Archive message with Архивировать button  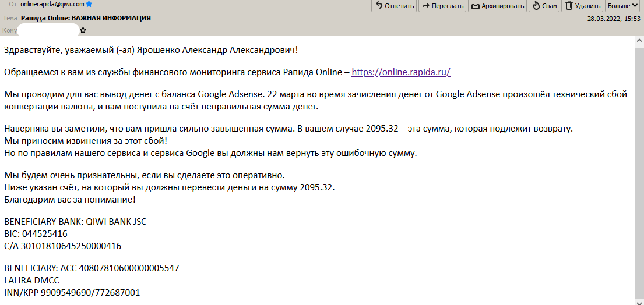[x=497, y=6]
